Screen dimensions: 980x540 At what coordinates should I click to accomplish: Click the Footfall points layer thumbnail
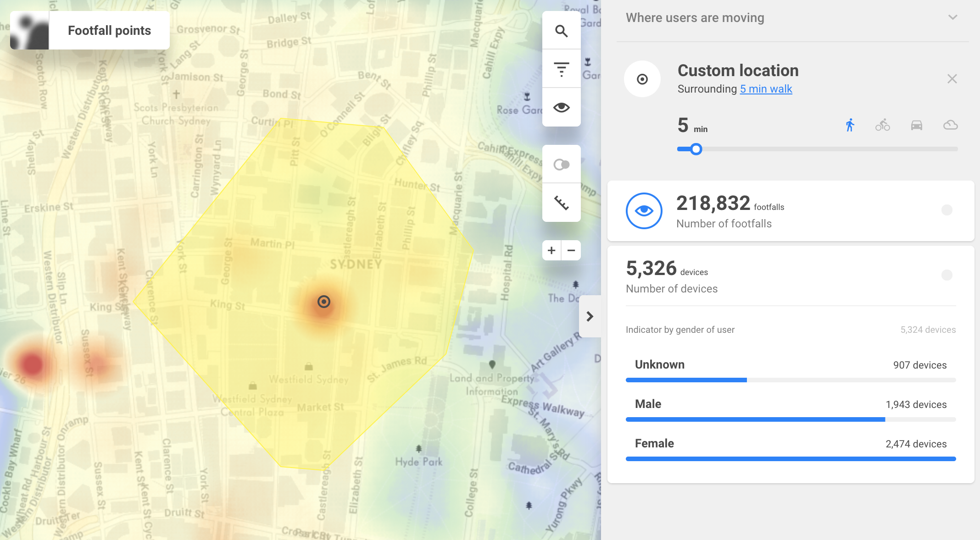click(x=30, y=30)
